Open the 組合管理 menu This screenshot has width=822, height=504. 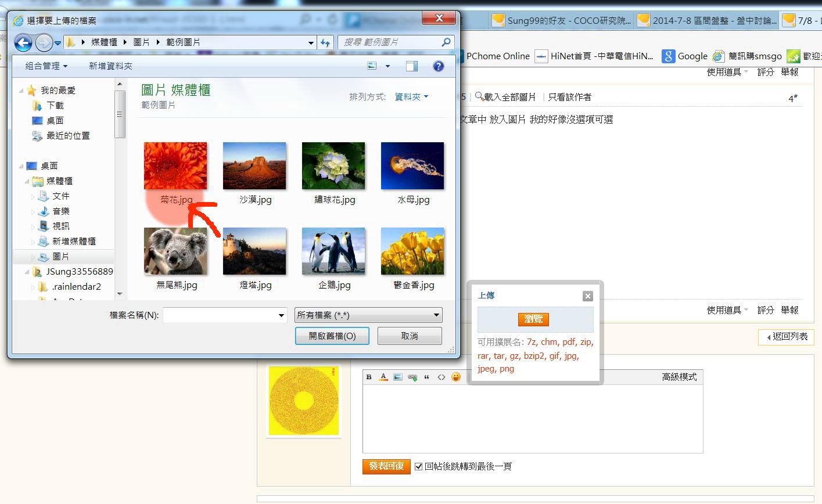pyautogui.click(x=46, y=66)
